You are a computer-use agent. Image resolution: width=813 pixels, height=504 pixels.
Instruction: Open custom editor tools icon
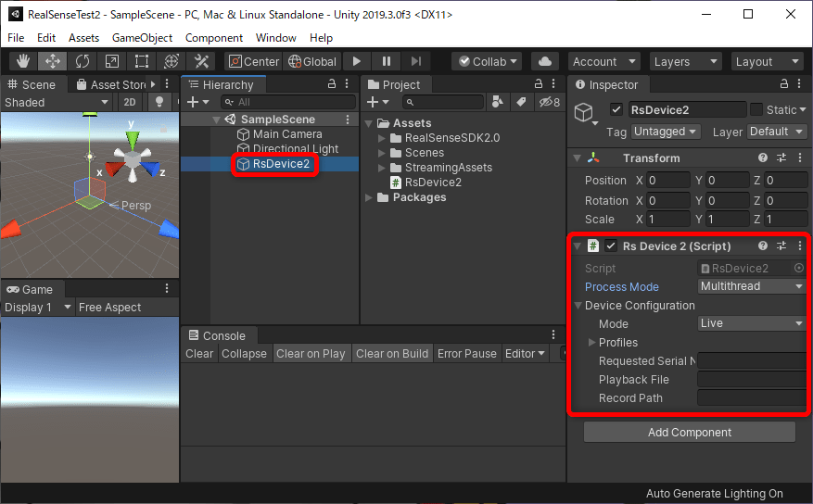pyautogui.click(x=201, y=62)
